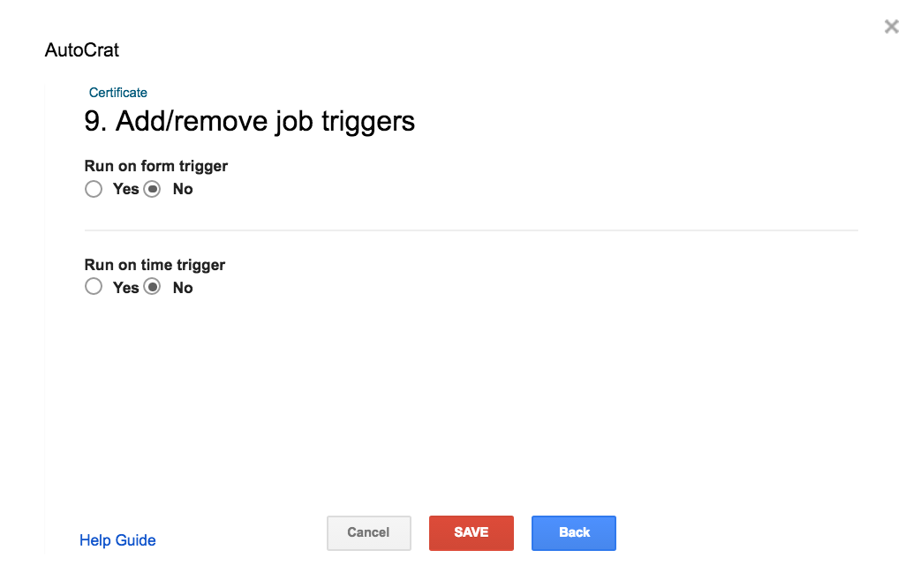The image size is (913, 588).
Task: Click the Add/remove job triggers heading
Action: (265, 122)
